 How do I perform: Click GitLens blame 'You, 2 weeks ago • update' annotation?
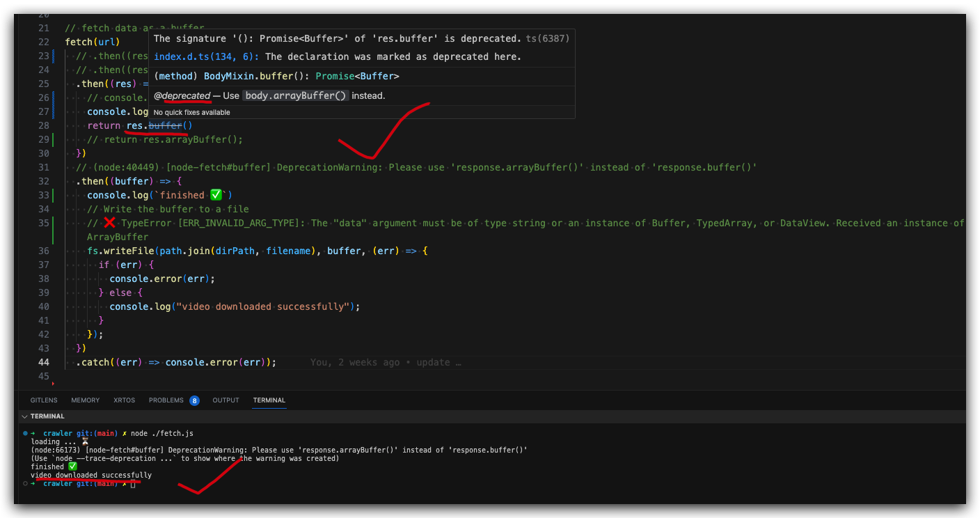coord(385,362)
